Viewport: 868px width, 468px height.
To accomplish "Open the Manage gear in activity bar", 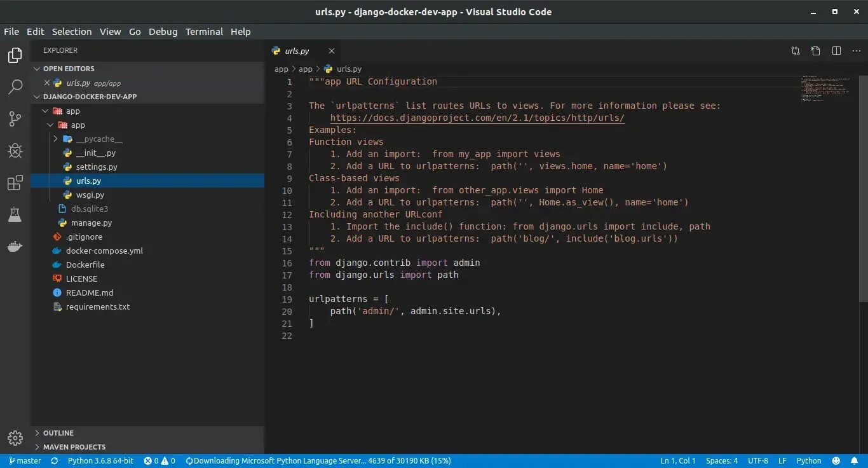I will coord(15,438).
